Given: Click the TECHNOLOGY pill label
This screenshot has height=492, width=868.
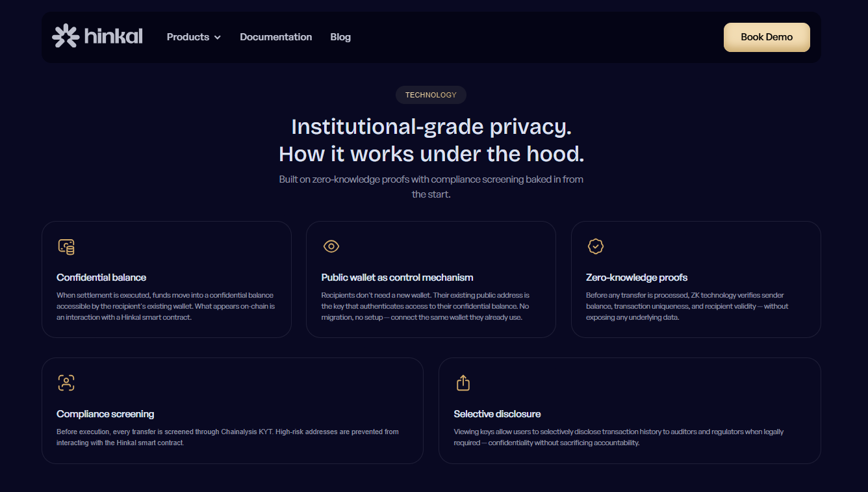Looking at the screenshot, I should pyautogui.click(x=431, y=95).
